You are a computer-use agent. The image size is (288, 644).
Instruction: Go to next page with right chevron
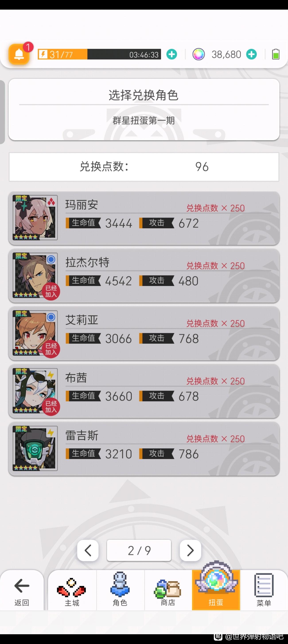coord(191,550)
